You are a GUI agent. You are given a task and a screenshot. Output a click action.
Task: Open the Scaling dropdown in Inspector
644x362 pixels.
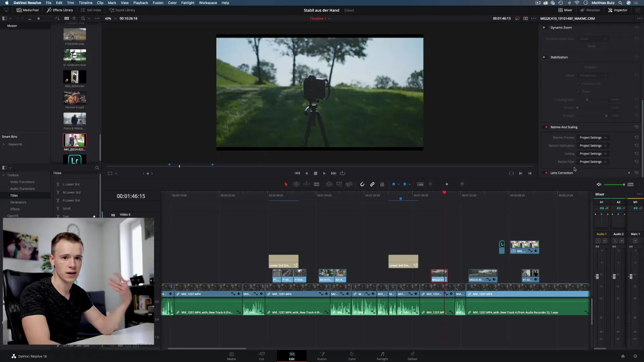tap(593, 154)
